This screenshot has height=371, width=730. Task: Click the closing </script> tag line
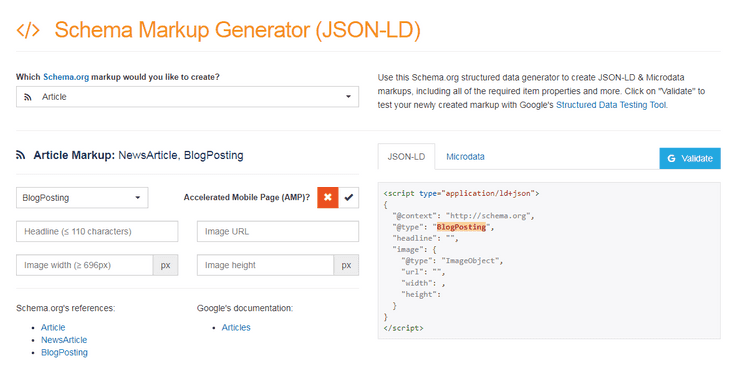click(x=404, y=328)
